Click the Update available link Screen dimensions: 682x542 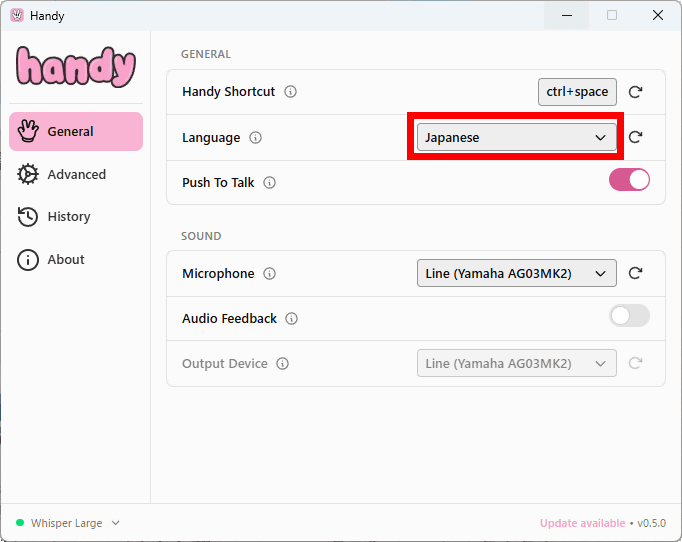pos(582,523)
